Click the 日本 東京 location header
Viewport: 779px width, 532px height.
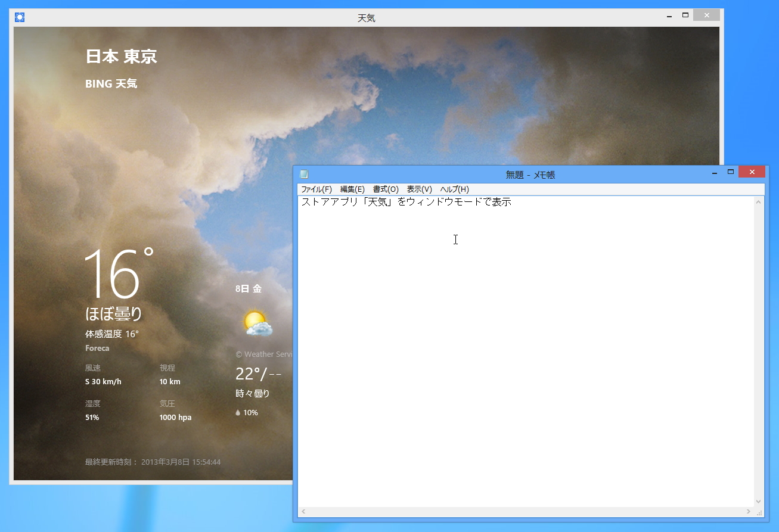tap(121, 55)
